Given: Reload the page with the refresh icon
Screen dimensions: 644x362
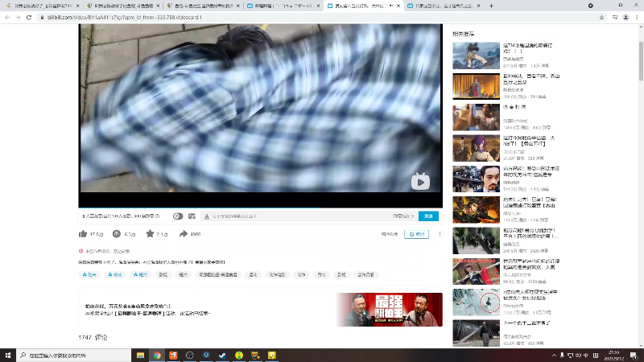Looking at the screenshot, I should (x=29, y=17).
